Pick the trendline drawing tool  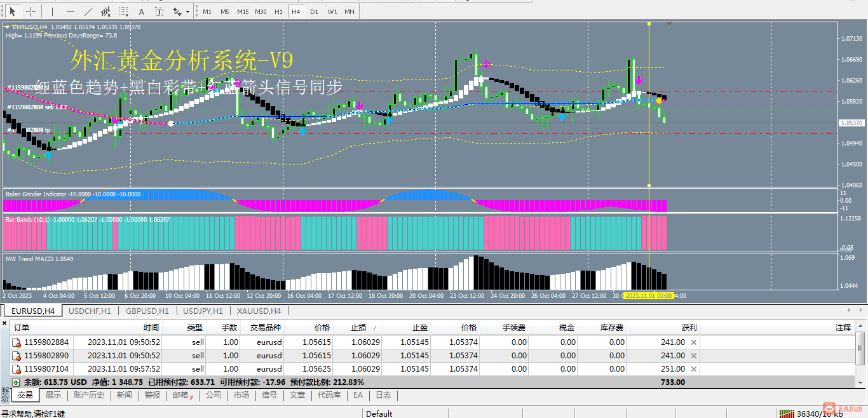[88, 11]
